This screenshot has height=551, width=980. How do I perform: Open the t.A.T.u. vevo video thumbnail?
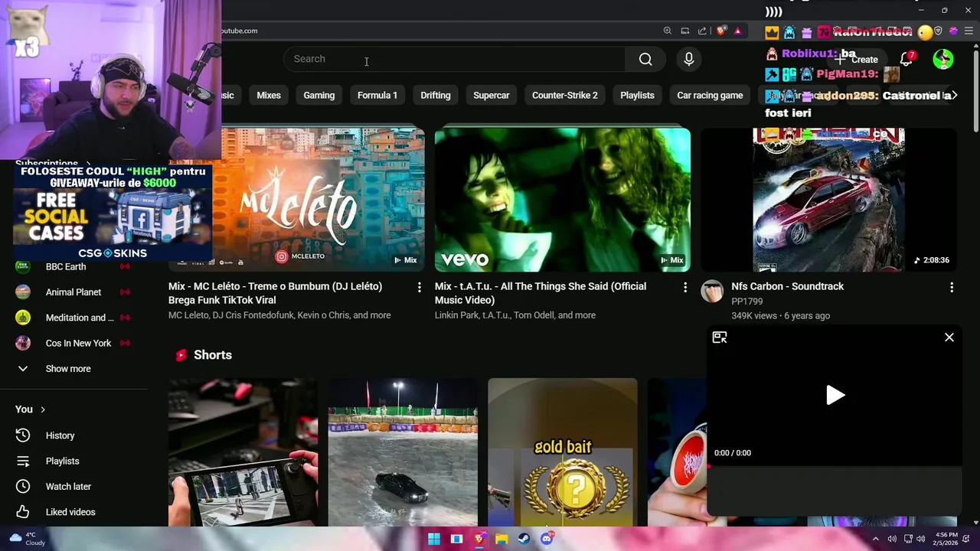click(563, 200)
